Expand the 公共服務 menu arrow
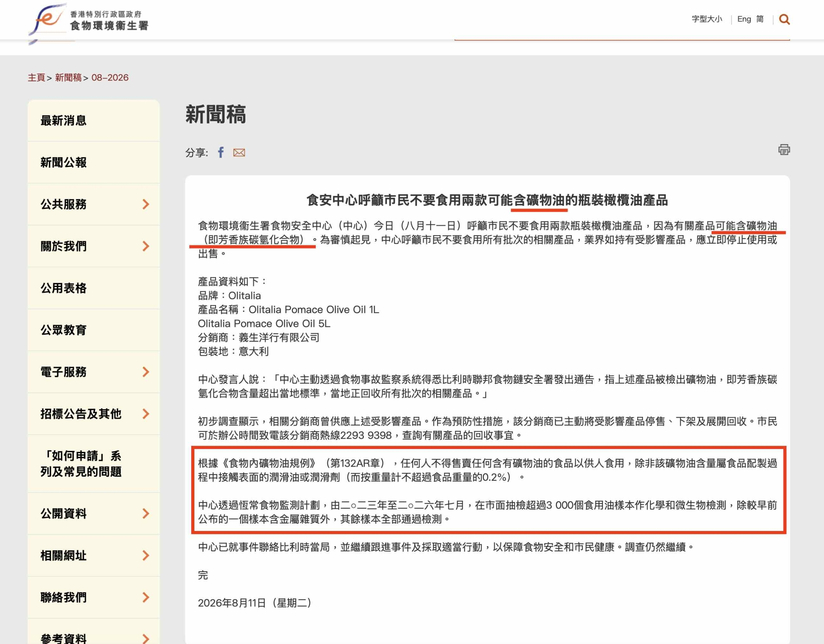The image size is (824, 644). coord(145,204)
